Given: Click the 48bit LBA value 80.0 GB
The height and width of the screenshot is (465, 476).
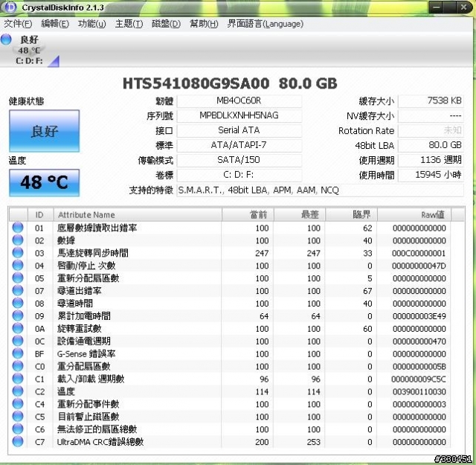Looking at the screenshot, I should click(431, 145).
